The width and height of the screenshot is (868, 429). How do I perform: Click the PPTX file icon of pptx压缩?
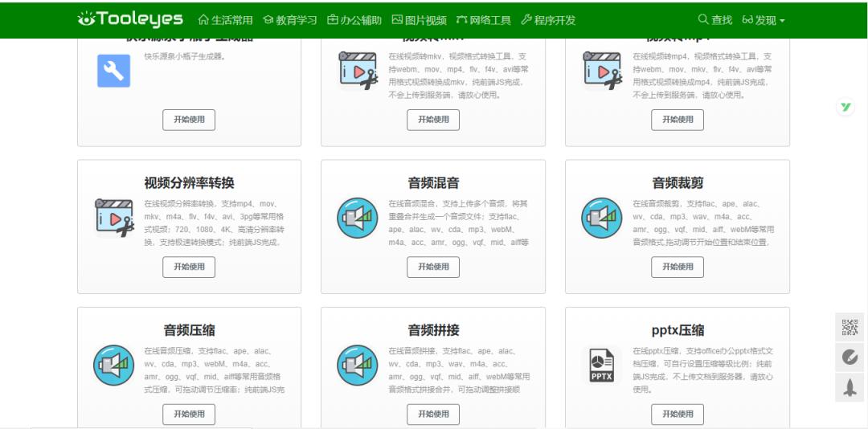tap(602, 366)
